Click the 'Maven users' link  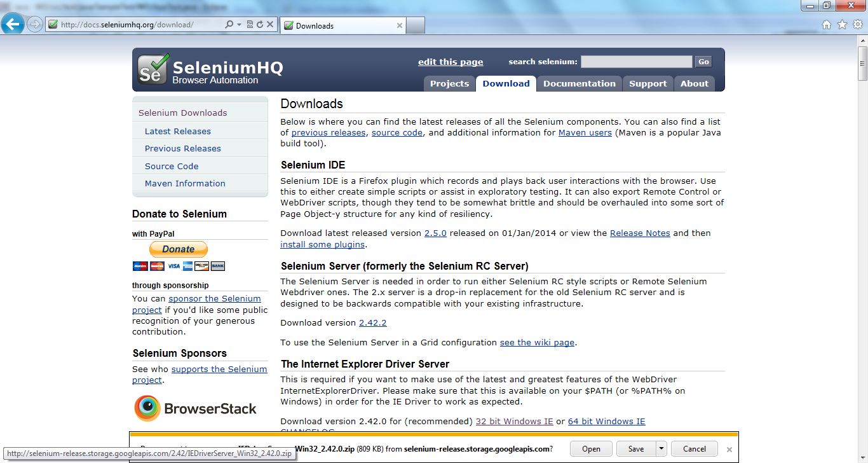pyautogui.click(x=585, y=132)
